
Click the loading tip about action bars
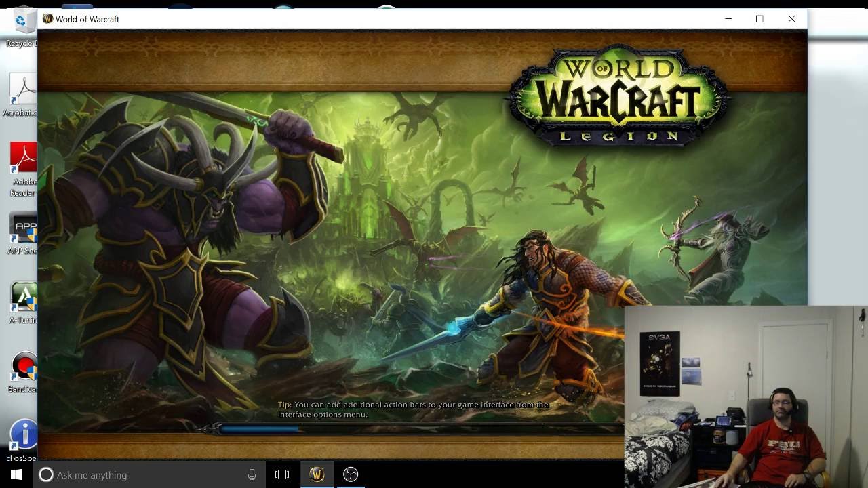(x=413, y=409)
